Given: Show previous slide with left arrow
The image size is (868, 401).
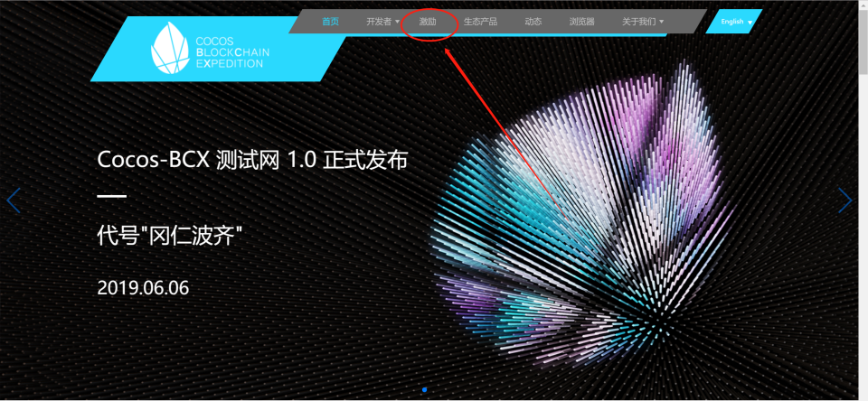Looking at the screenshot, I should coord(14,200).
